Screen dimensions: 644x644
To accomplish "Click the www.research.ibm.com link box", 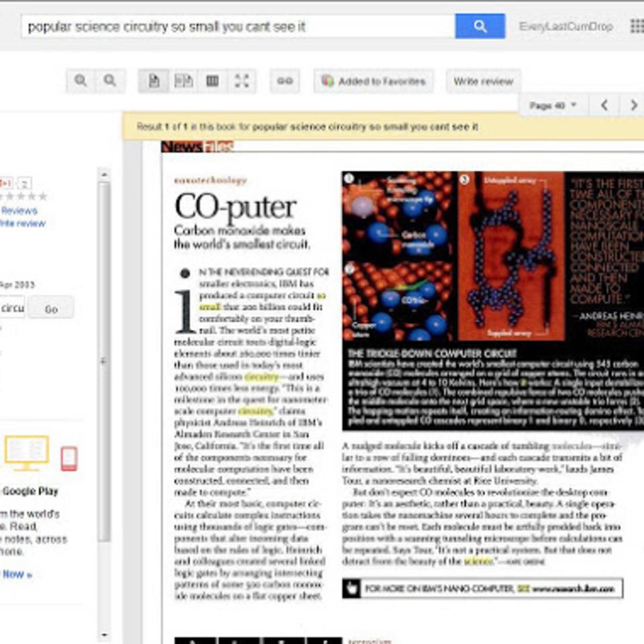I will coord(482,588).
